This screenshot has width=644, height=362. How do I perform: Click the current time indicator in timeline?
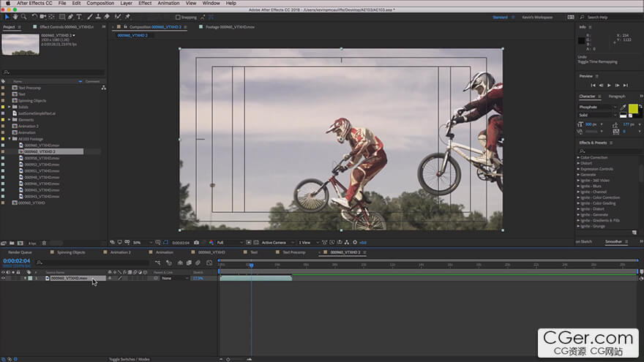251,265
